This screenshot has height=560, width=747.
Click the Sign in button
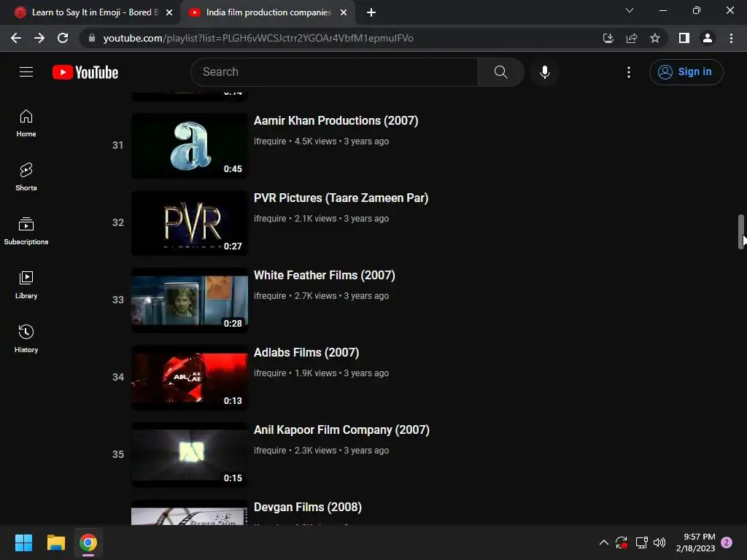(x=686, y=72)
